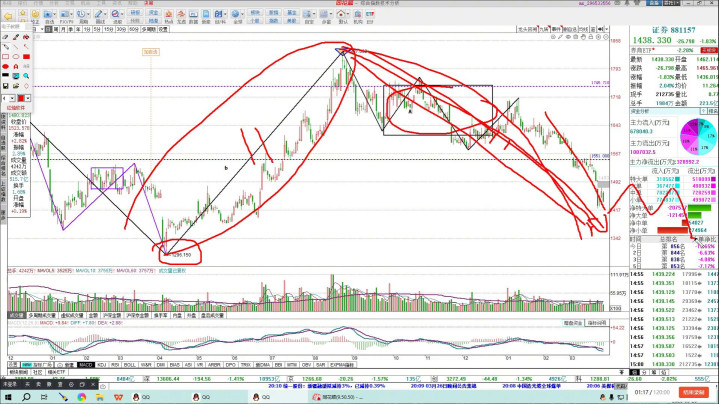The width and height of the screenshot is (719, 404).
Task: Select the brush tool in drawing palette
Action: 16,37
